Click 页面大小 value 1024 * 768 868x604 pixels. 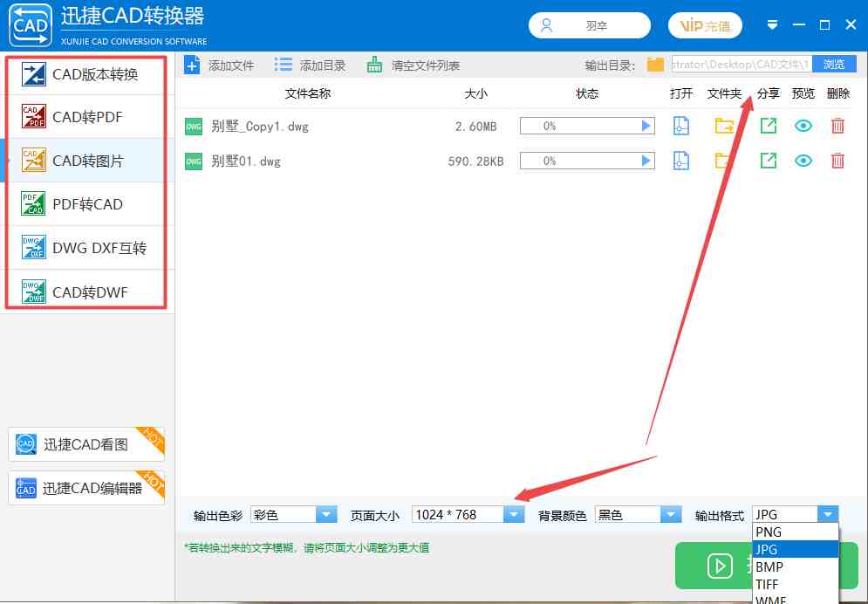(446, 515)
